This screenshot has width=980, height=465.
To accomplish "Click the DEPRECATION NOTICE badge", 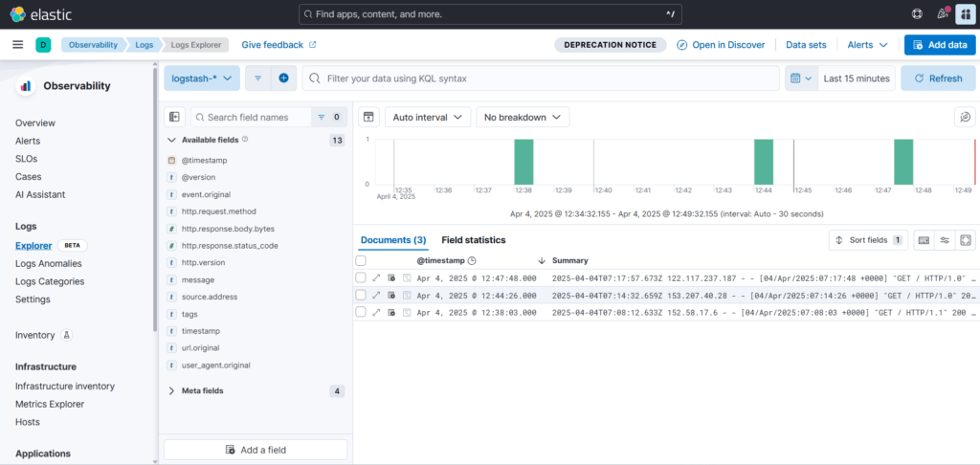I will click(x=610, y=45).
